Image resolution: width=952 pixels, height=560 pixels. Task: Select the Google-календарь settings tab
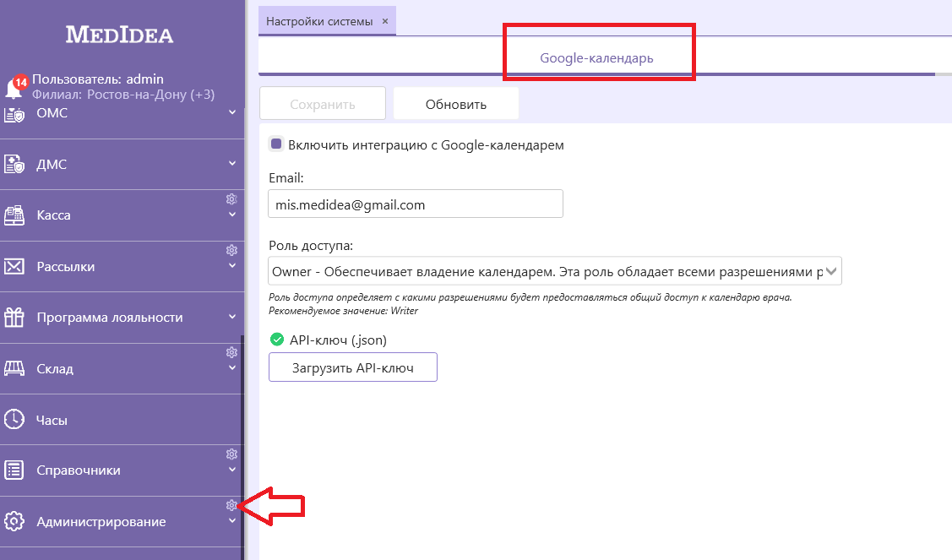tap(596, 58)
